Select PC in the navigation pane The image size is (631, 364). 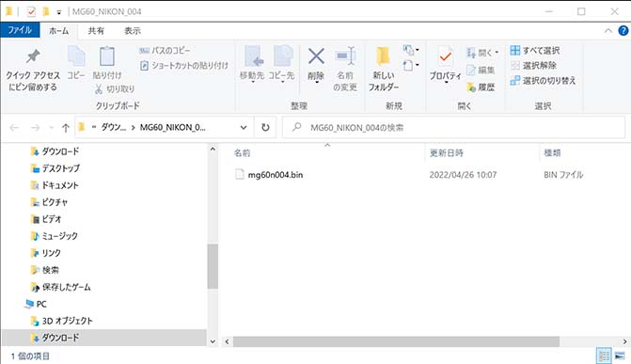click(x=41, y=304)
